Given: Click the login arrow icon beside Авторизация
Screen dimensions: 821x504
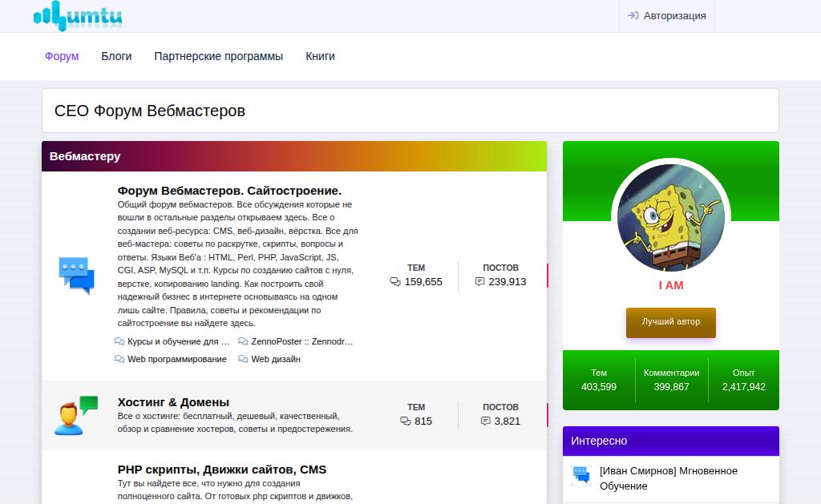Looking at the screenshot, I should click(633, 16).
